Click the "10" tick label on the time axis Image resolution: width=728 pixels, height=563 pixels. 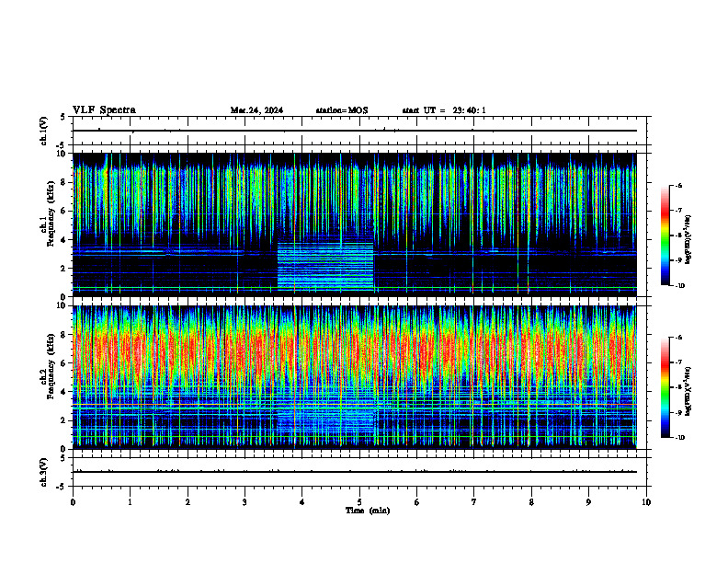[x=646, y=502]
